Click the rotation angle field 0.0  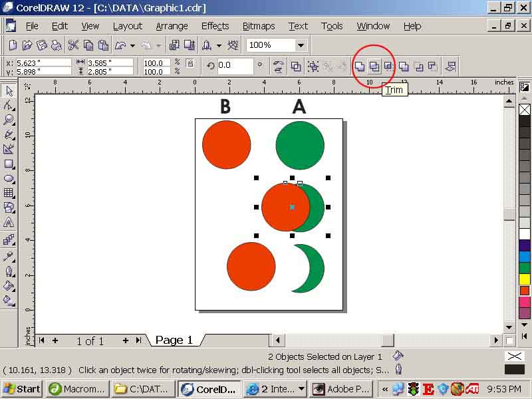[235, 65]
